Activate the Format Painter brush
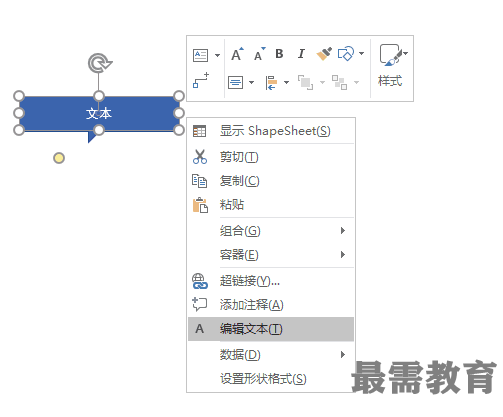Image resolution: width=503 pixels, height=417 pixels. 324,54
